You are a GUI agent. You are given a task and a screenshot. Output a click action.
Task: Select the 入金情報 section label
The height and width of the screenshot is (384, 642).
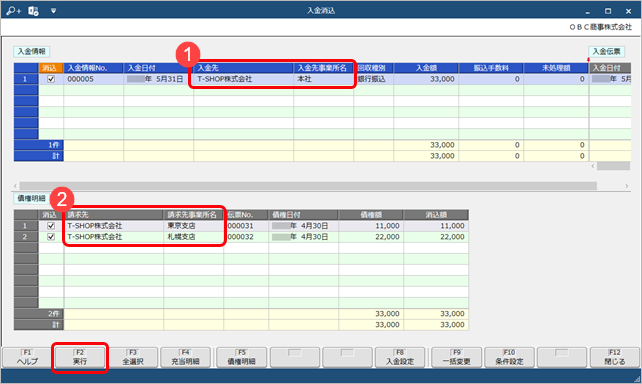32,52
